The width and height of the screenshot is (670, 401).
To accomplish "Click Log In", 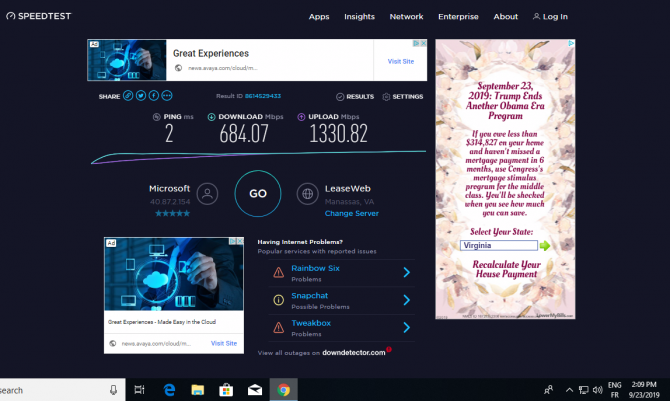I will tap(550, 17).
